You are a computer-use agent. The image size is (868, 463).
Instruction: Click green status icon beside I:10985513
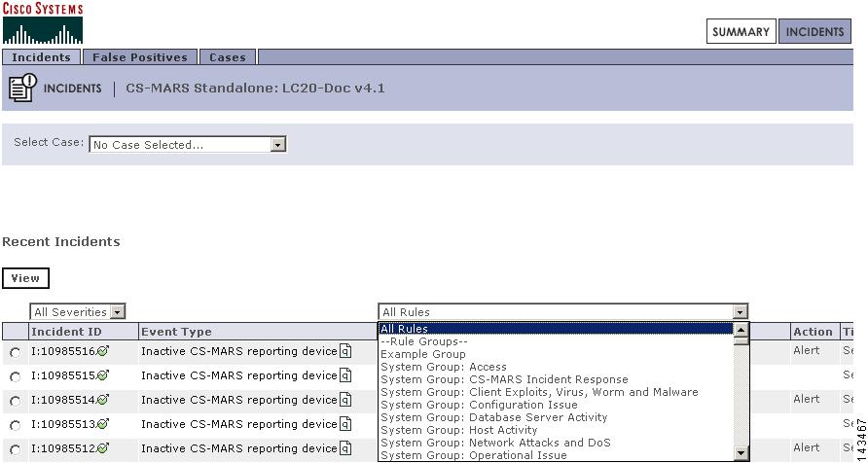click(x=103, y=424)
